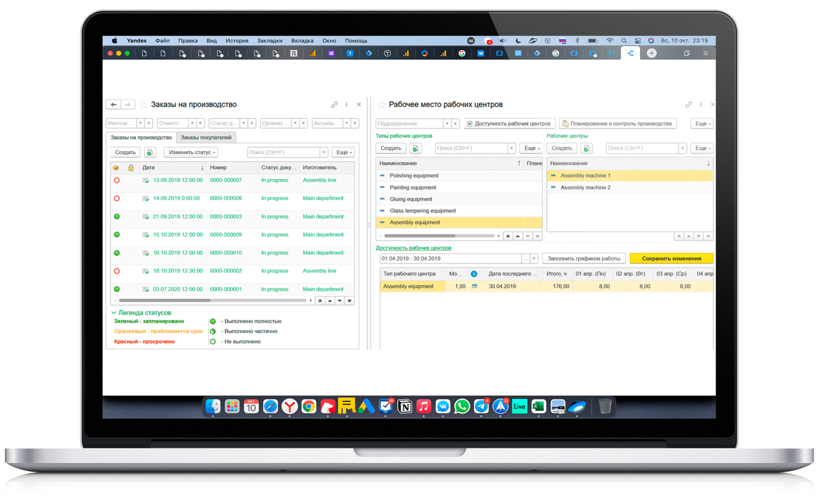Open the Изменить статус dropdown
Viewport: 818px width, 504px height.
pos(191,152)
